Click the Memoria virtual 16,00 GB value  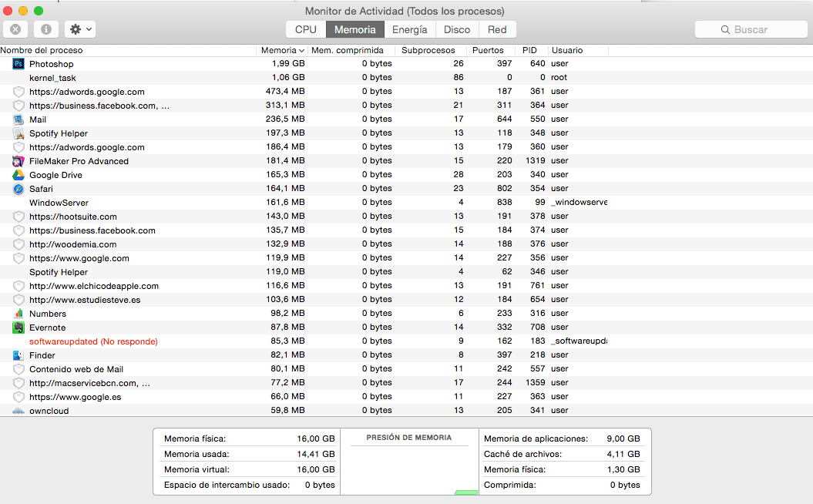click(316, 470)
